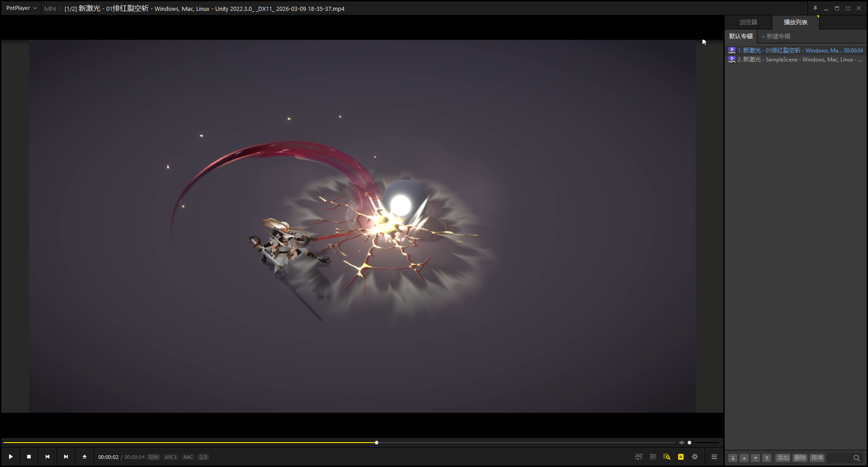Screen dimensions: 868x467
Task: Click the eject/open file icon
Action: click(x=85, y=457)
